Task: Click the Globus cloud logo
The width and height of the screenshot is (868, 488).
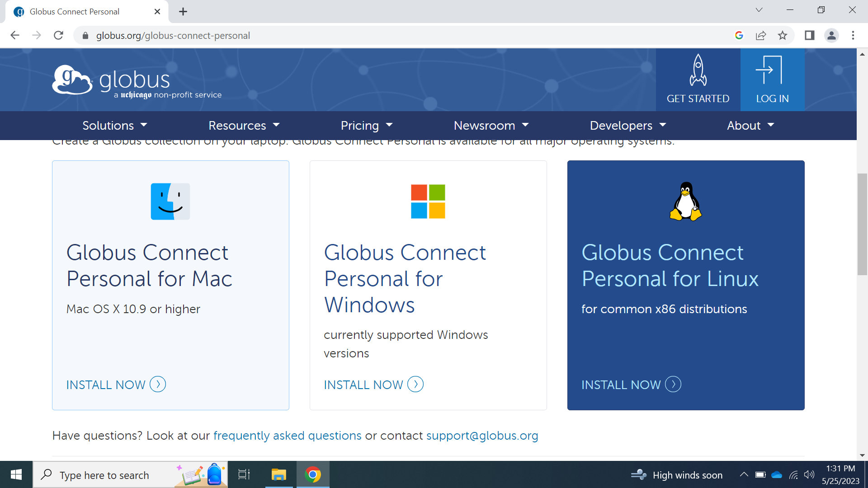Action: coord(72,80)
